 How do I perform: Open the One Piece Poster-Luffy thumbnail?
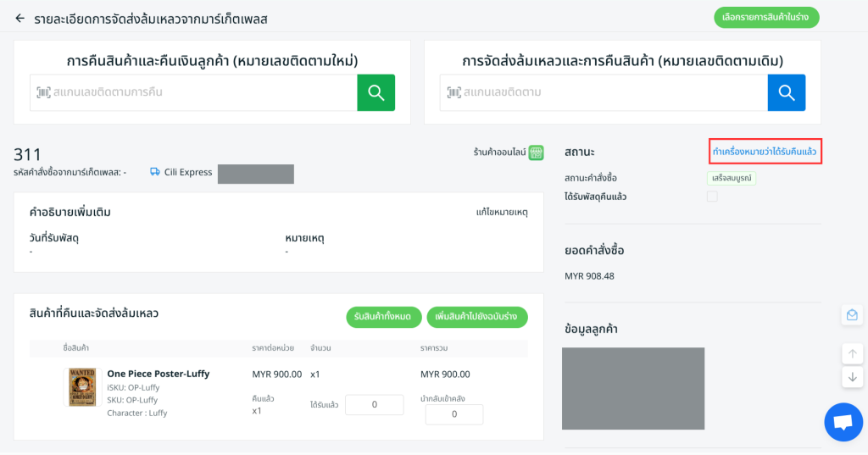pyautogui.click(x=82, y=386)
